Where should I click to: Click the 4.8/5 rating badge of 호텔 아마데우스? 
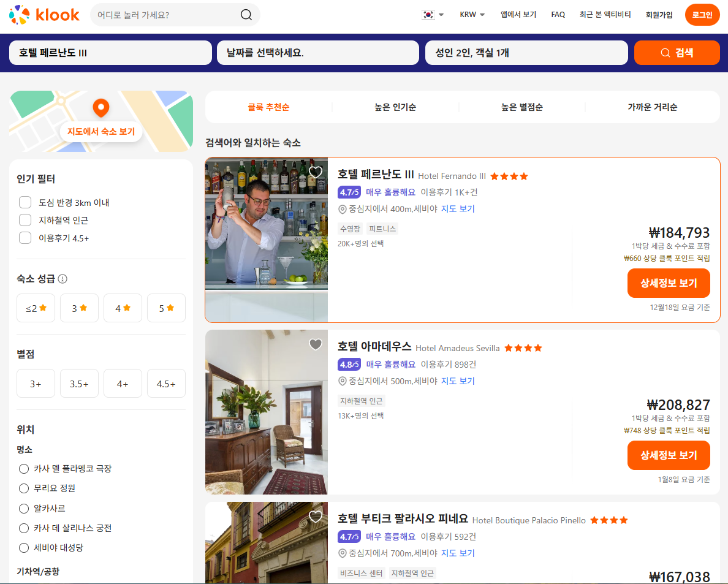[350, 365]
